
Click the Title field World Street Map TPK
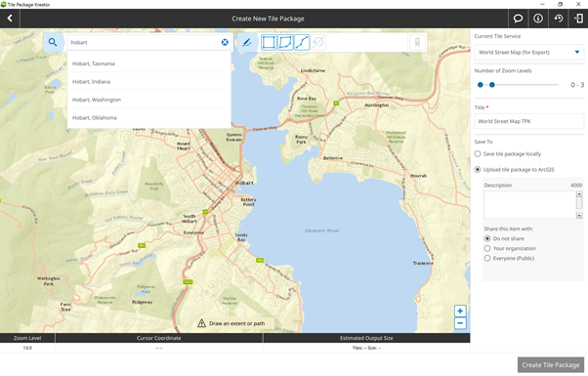pyautogui.click(x=529, y=121)
